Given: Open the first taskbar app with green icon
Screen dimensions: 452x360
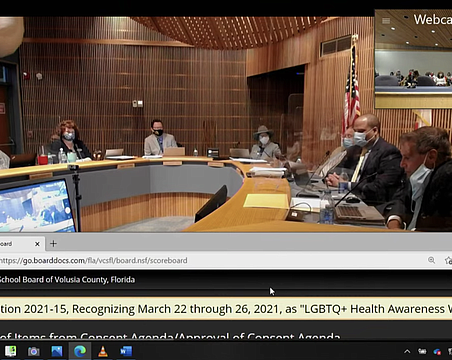Looking at the screenshot, I should click(11, 351).
